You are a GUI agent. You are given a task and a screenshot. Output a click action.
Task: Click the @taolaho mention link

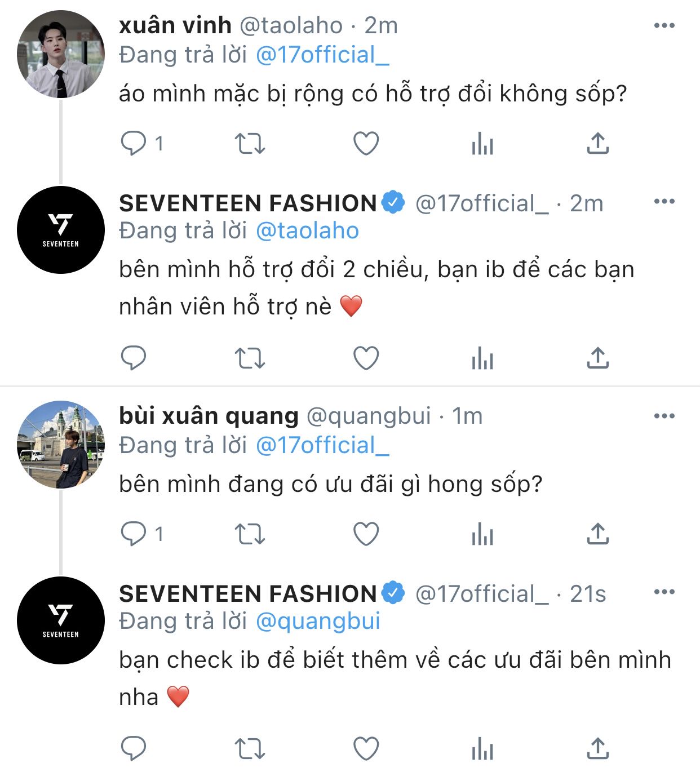click(x=307, y=231)
